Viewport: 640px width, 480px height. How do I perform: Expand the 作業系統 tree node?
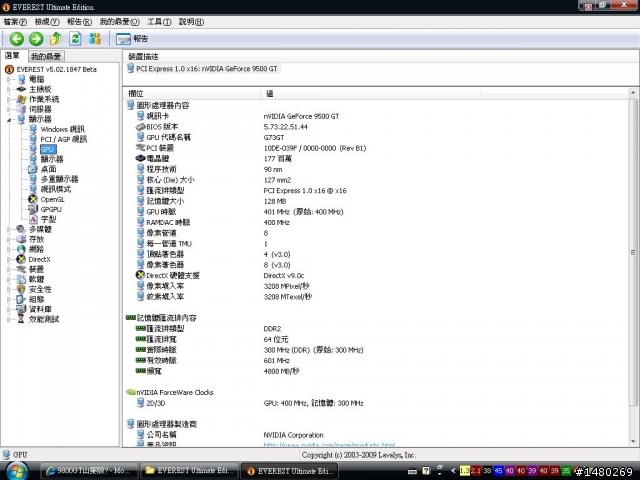coord(9,99)
